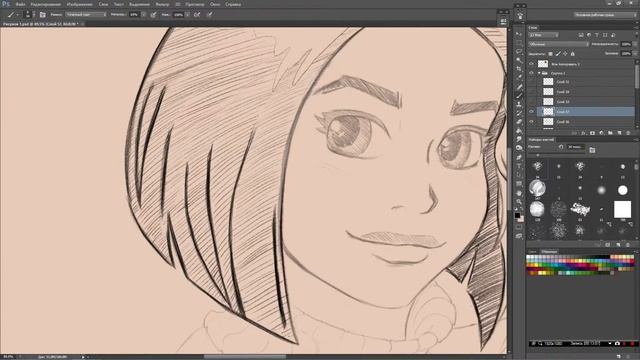Select the Zoom tool
Screen dimensions: 640x360
[519, 201]
